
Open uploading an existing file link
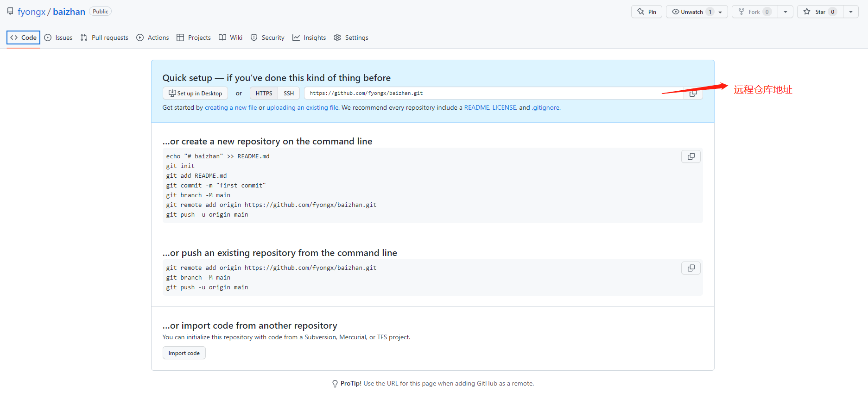302,107
